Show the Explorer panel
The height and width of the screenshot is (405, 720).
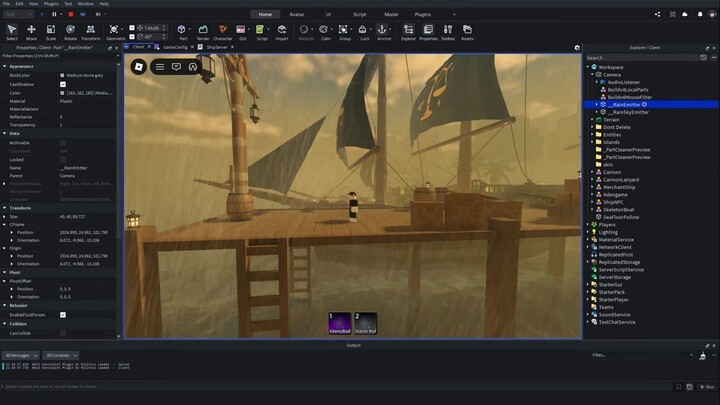(x=408, y=32)
